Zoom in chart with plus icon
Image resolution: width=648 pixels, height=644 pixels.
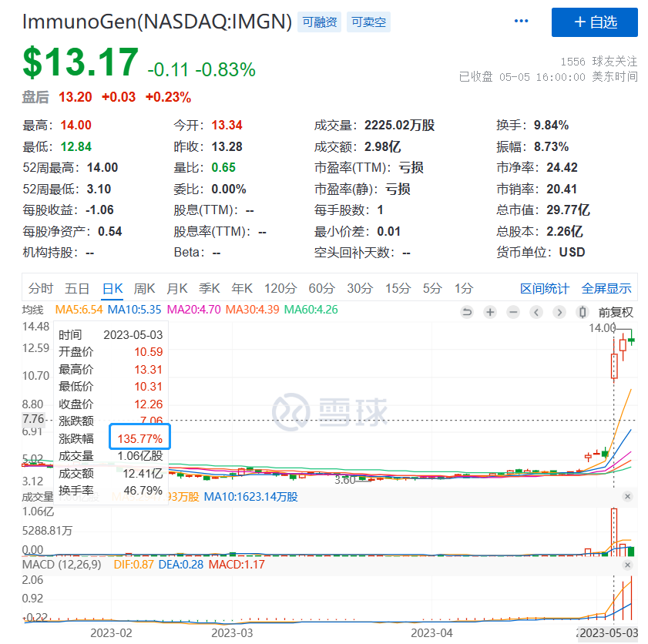click(490, 312)
